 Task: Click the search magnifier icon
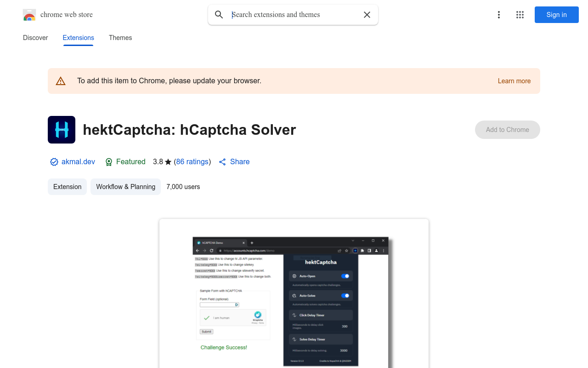tap(219, 14)
